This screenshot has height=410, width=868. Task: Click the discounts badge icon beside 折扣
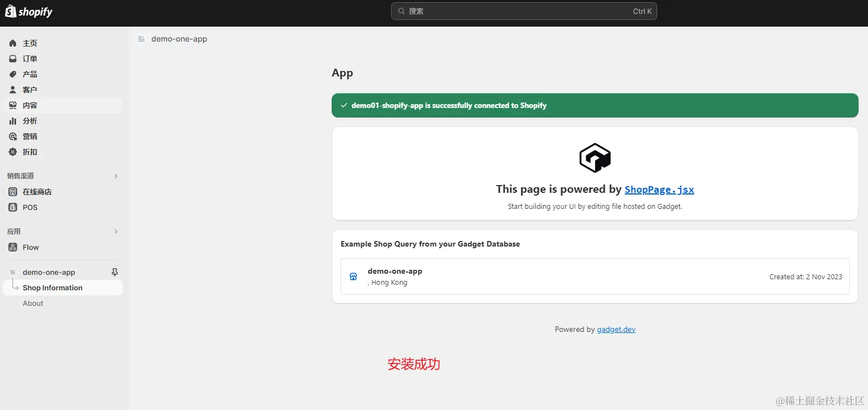tap(13, 152)
